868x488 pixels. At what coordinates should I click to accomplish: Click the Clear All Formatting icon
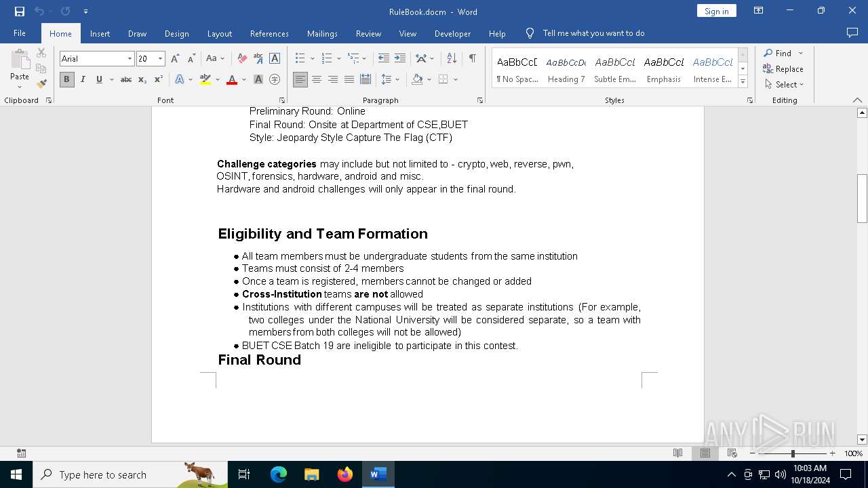[x=242, y=59]
